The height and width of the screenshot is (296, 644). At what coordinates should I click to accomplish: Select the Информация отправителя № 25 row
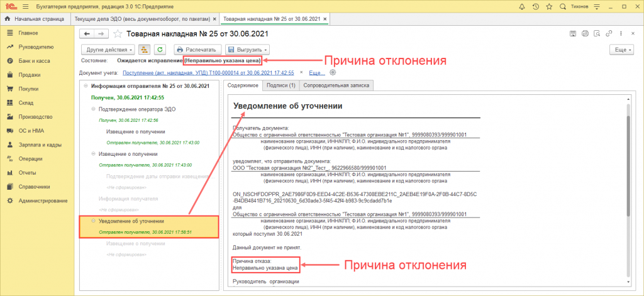150,86
